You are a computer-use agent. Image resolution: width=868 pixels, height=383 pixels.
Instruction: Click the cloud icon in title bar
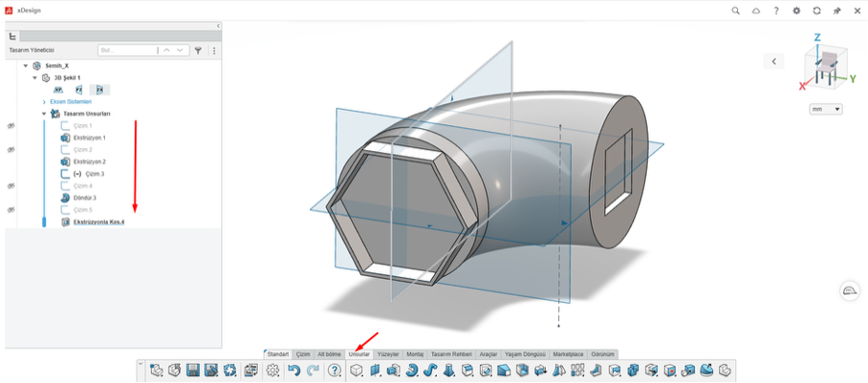coord(755,11)
